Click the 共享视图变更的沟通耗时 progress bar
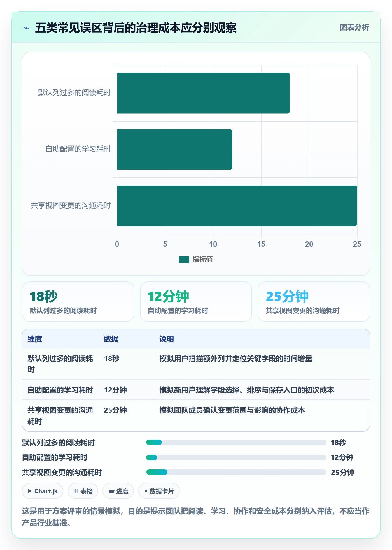Viewport: 392px width, 550px height. coord(236,472)
